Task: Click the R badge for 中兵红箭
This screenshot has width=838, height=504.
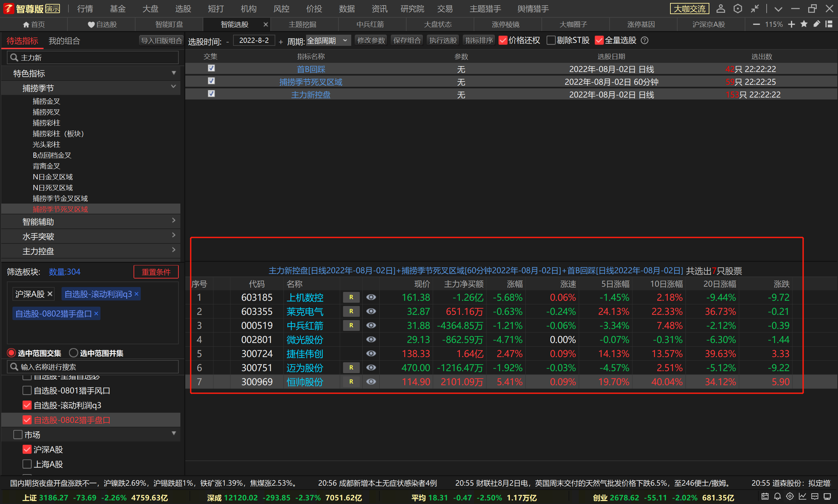Action: pos(351,325)
